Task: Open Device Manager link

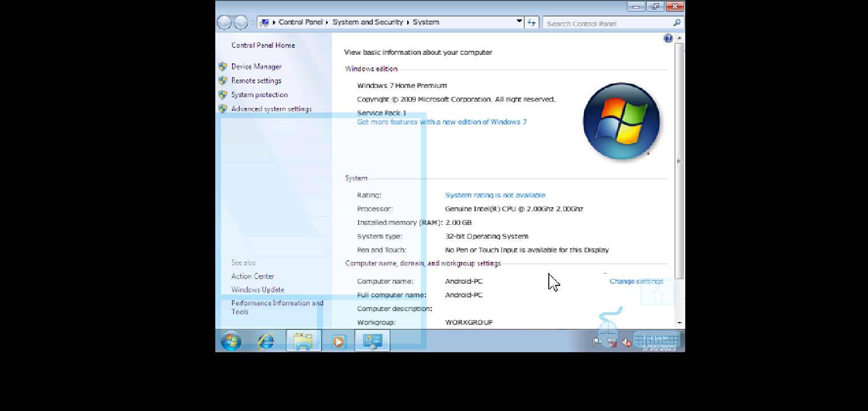Action: (x=256, y=66)
